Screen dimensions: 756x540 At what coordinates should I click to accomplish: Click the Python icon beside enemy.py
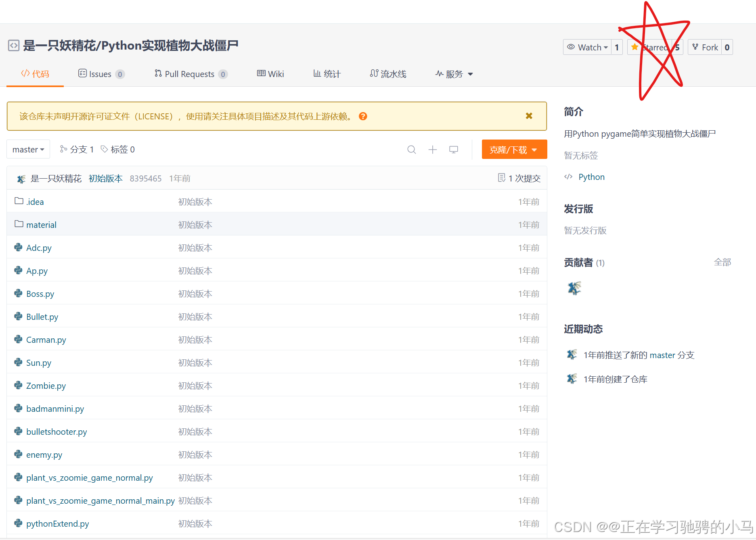point(18,454)
